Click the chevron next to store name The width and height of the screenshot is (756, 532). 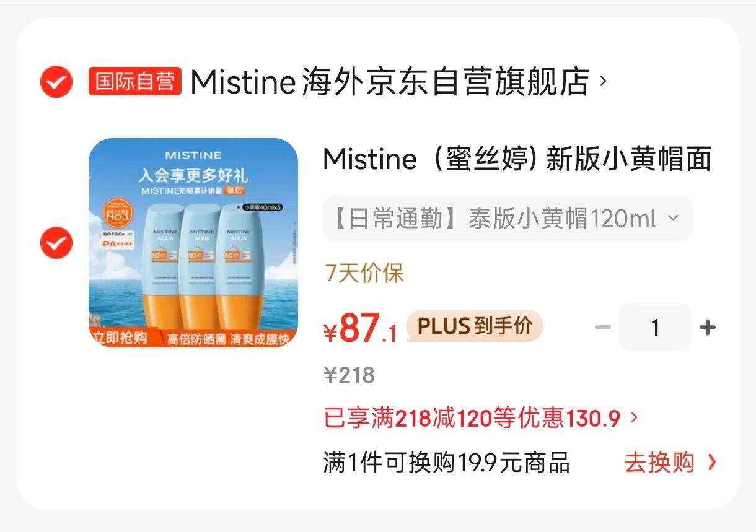tap(603, 82)
